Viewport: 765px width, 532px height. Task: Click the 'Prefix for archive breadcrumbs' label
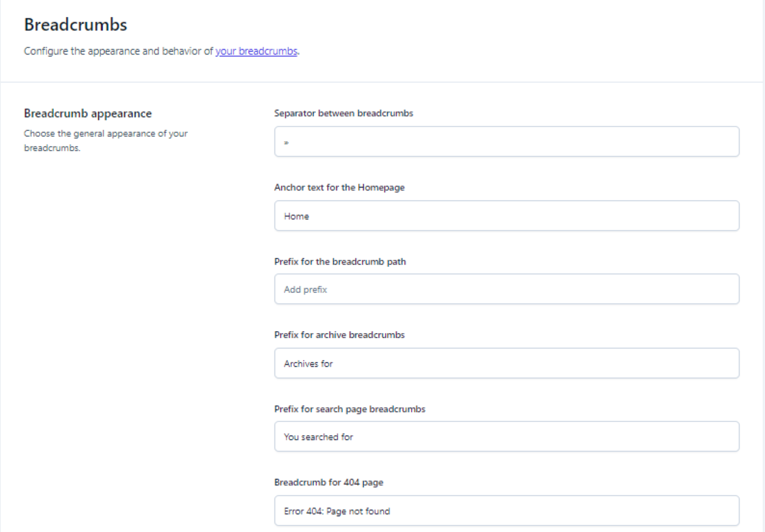point(339,335)
